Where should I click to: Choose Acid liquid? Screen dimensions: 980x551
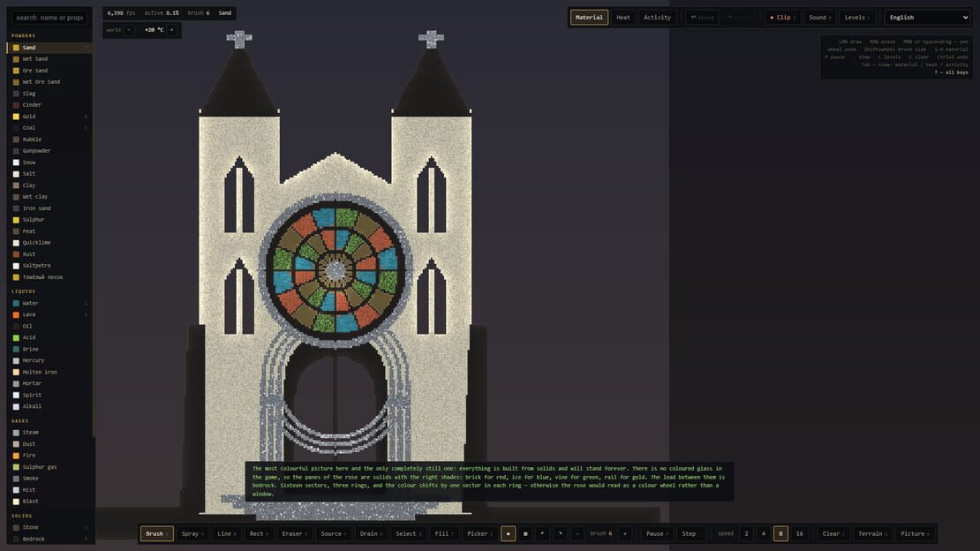coord(49,337)
